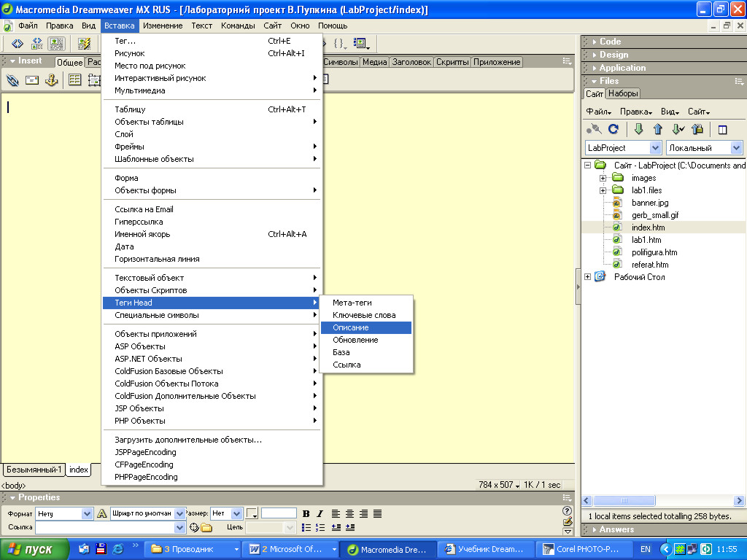Click the text color swatch
Image resolution: width=747 pixels, height=560 pixels.
tap(252, 514)
